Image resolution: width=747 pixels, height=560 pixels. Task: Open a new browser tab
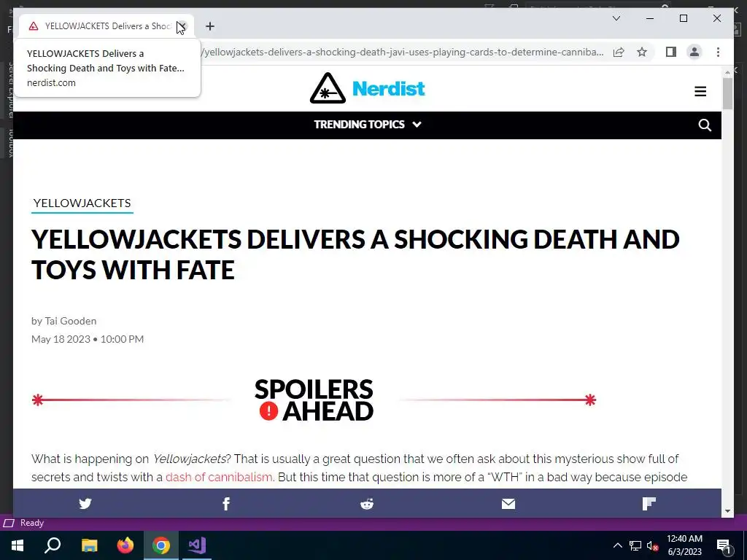coord(210,26)
